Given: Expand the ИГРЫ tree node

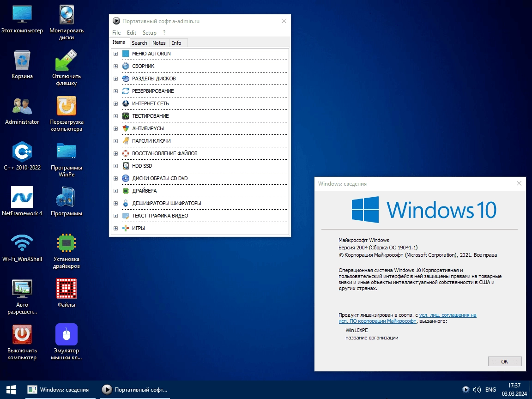Looking at the screenshot, I should [116, 228].
